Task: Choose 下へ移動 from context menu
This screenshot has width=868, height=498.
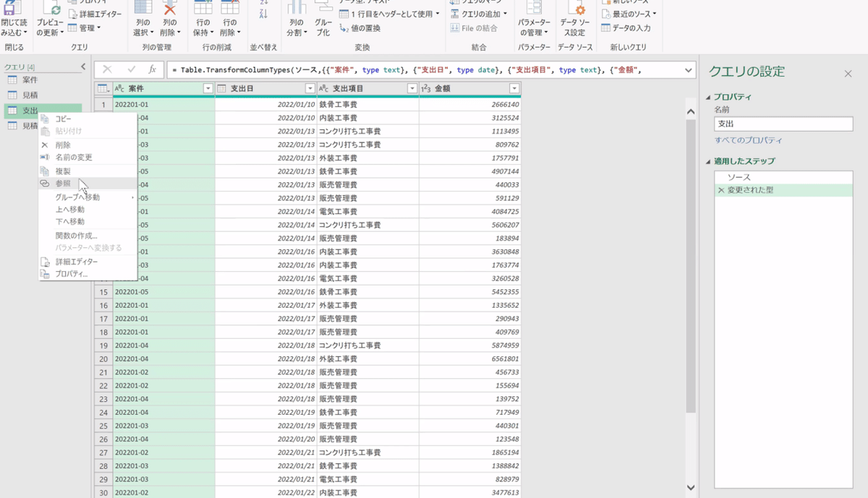Action: [x=87, y=222]
